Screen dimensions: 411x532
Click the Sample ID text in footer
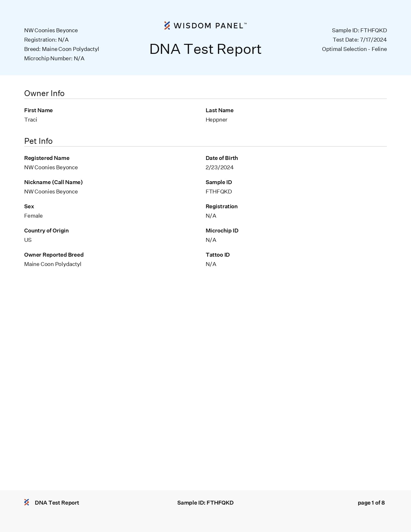pos(205,503)
